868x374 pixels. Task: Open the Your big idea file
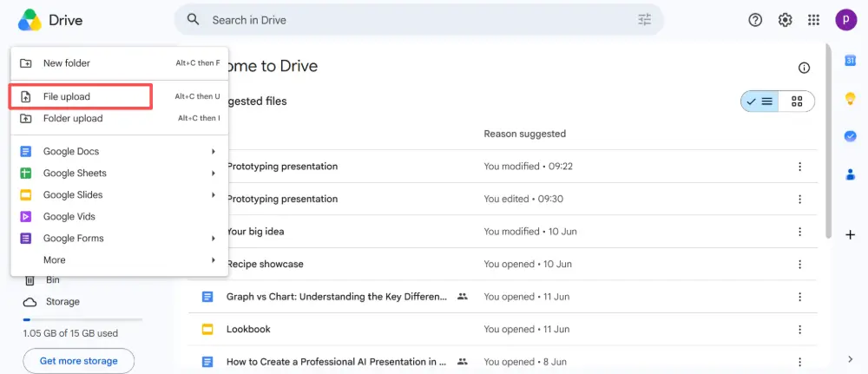[x=256, y=232]
